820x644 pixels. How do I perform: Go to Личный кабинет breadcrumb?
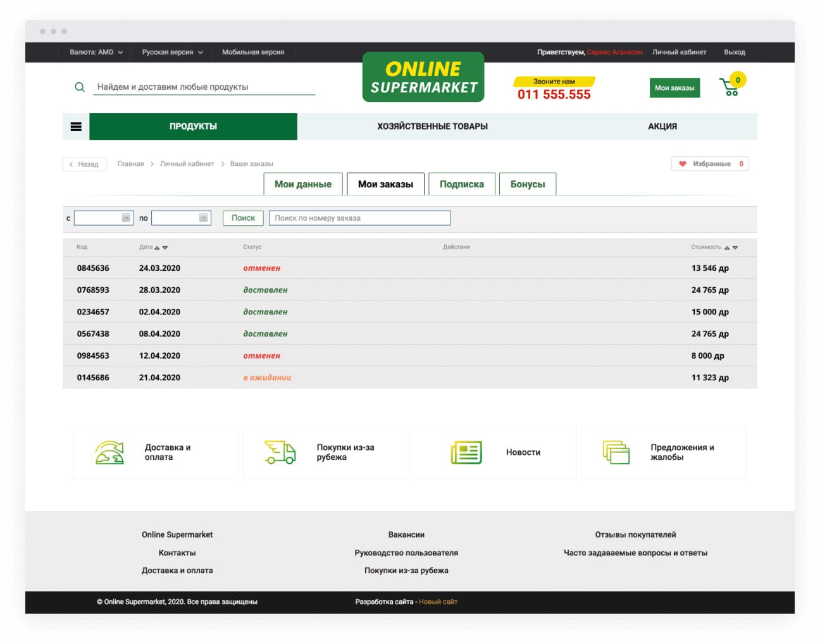click(x=187, y=164)
